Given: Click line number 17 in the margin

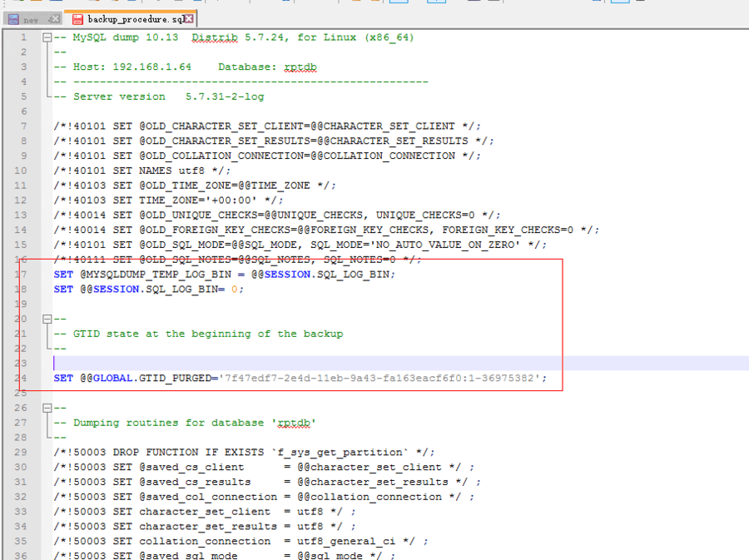Looking at the screenshot, I should (21, 274).
